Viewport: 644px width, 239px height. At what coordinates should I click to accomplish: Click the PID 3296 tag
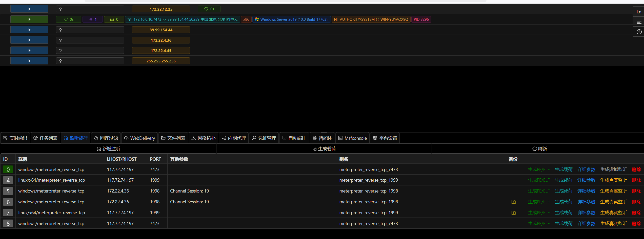[421, 19]
